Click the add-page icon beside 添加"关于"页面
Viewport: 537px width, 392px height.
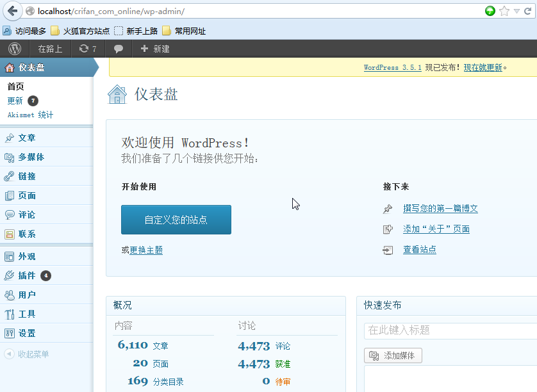[x=388, y=229]
